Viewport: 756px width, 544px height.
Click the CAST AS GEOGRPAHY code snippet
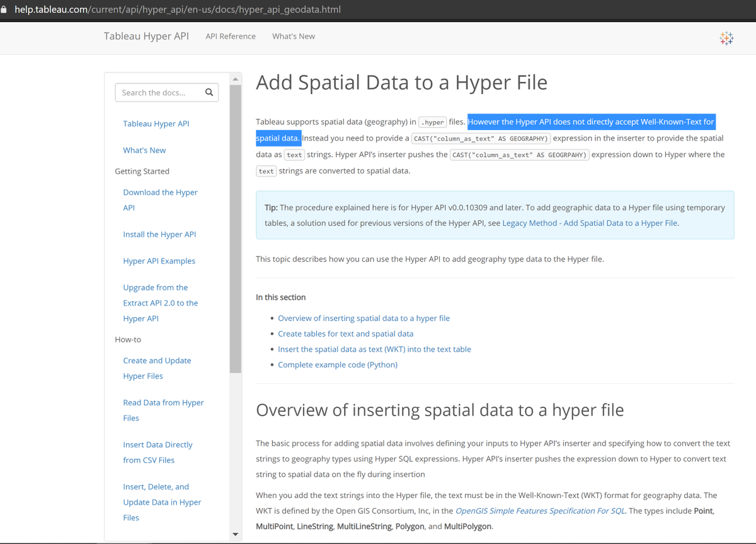tap(520, 155)
